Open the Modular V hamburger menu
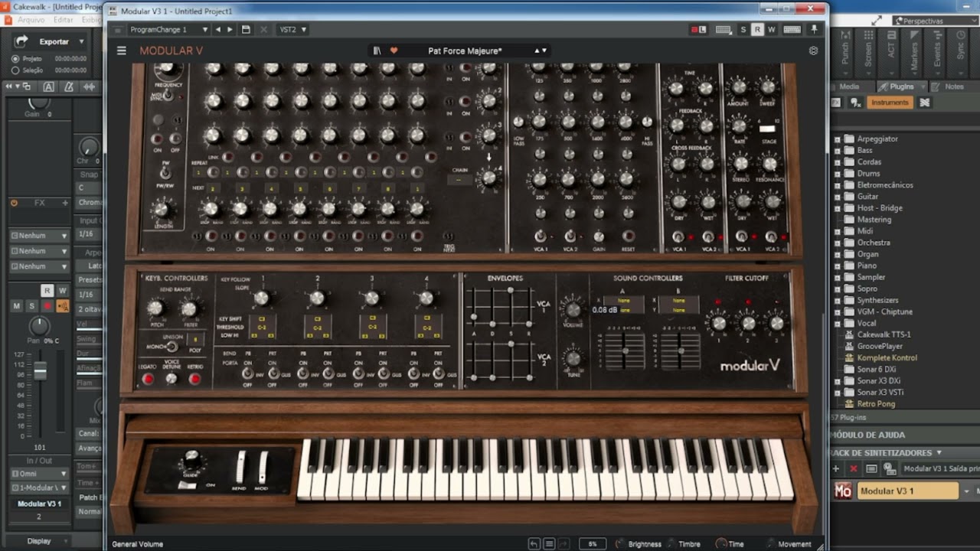The image size is (980, 551). pos(122,51)
